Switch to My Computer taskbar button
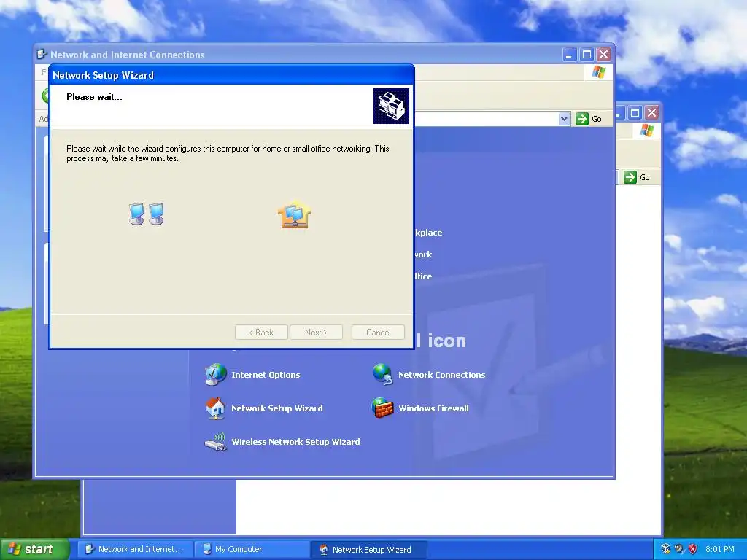This screenshot has height=560, width=747. (252, 549)
